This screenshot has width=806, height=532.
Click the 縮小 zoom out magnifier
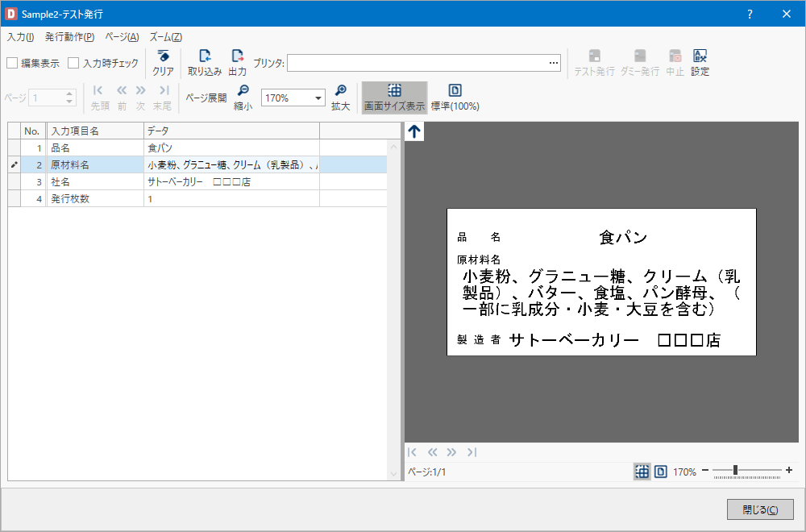coord(243,90)
